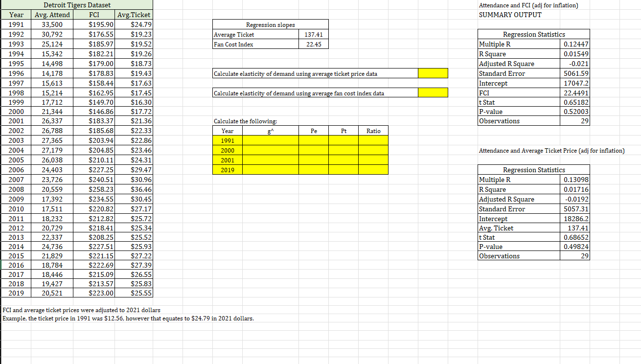Click the Regression slopes header cell

270,24
